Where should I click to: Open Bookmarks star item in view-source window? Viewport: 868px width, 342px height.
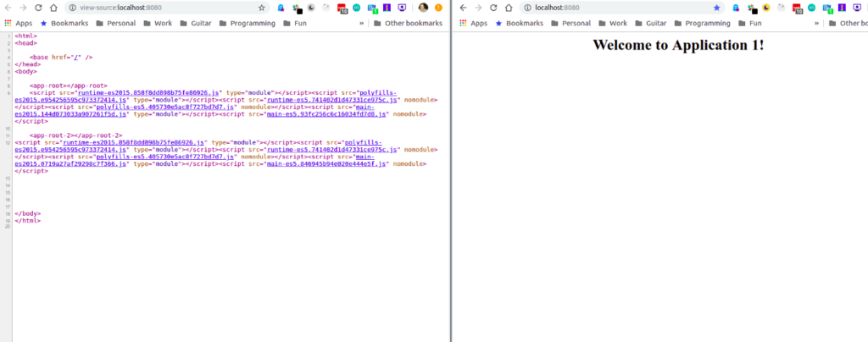click(x=64, y=23)
